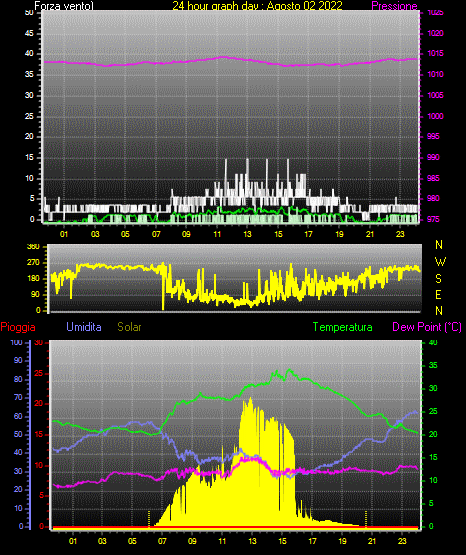The image size is (466, 555).
Task: Select the 24 hour graph day title
Action: coord(257,6)
